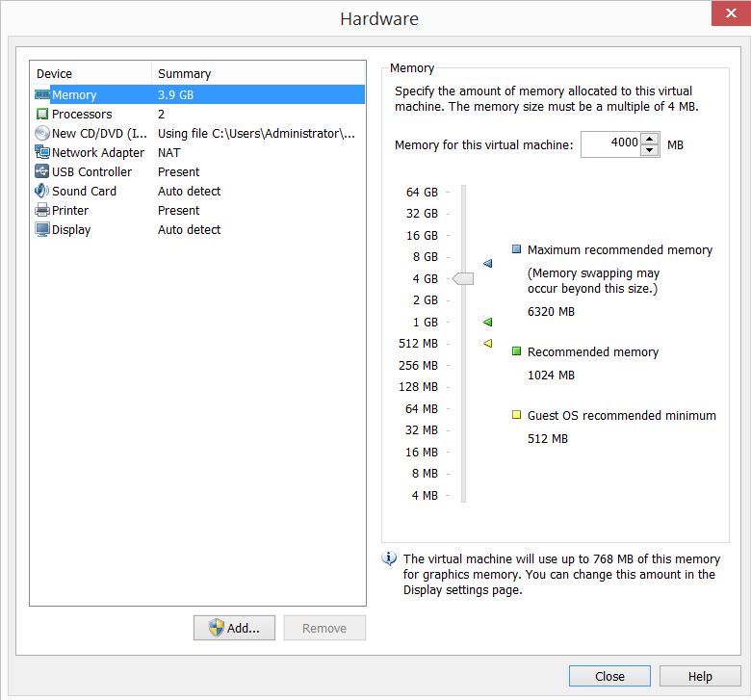Select the USB Controller icon

point(42,172)
